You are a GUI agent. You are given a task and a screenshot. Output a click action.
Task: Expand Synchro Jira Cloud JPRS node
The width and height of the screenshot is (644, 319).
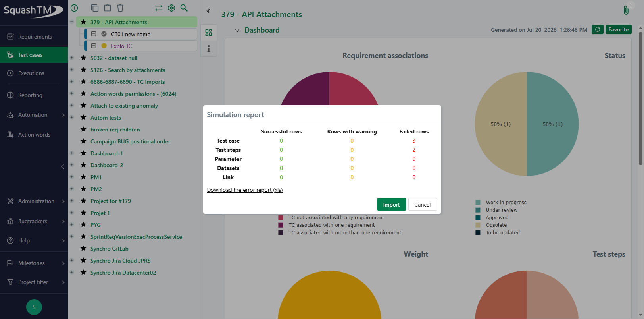click(x=72, y=261)
